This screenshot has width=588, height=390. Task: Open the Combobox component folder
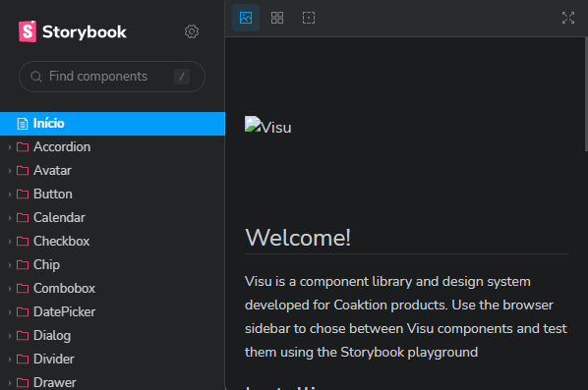(x=112, y=289)
